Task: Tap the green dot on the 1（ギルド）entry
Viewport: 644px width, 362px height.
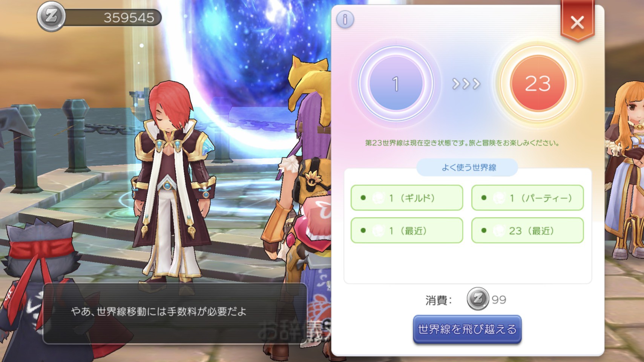Action: tap(363, 198)
